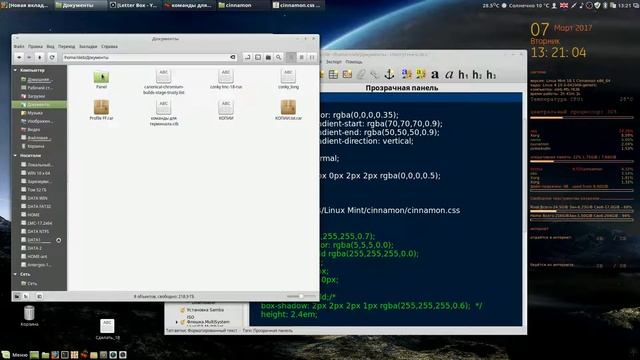Insert anchor in the CherryTree toolbar
The width and height of the screenshot is (640, 360).
point(389,74)
